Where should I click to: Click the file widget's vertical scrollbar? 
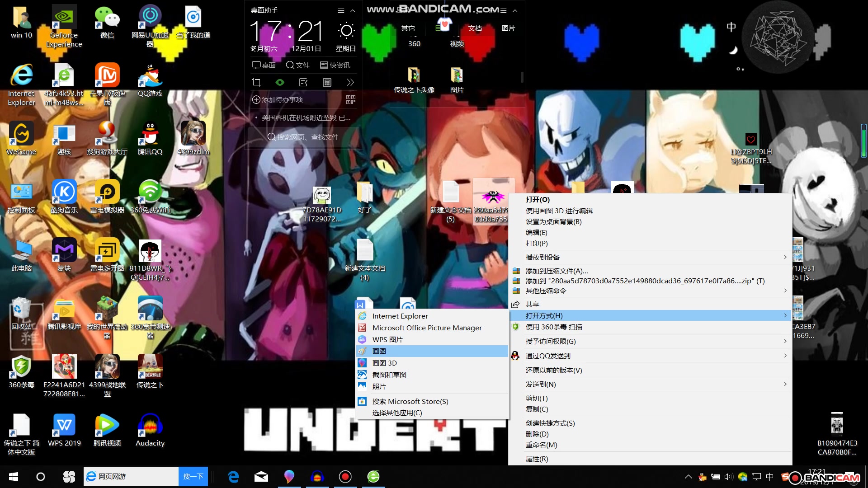[x=522, y=77]
